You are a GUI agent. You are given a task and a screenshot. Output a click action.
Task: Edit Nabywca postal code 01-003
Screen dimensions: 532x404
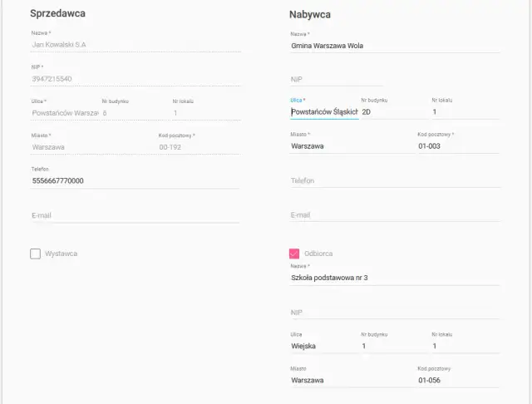[x=458, y=146]
